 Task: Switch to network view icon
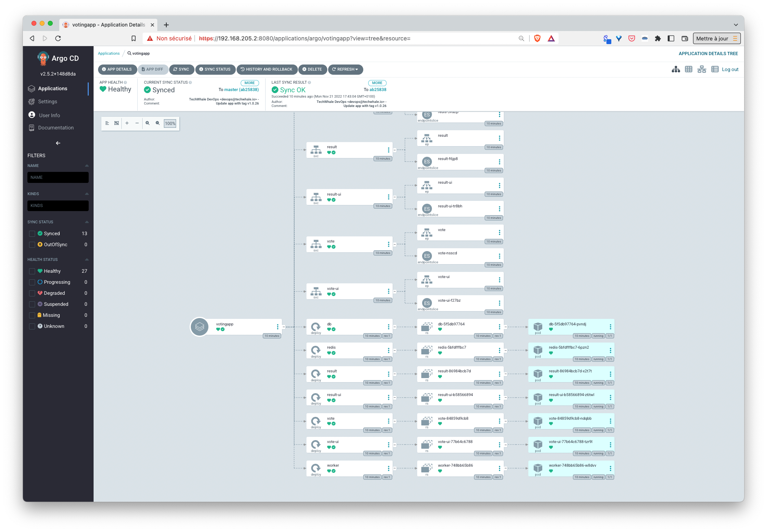click(702, 69)
